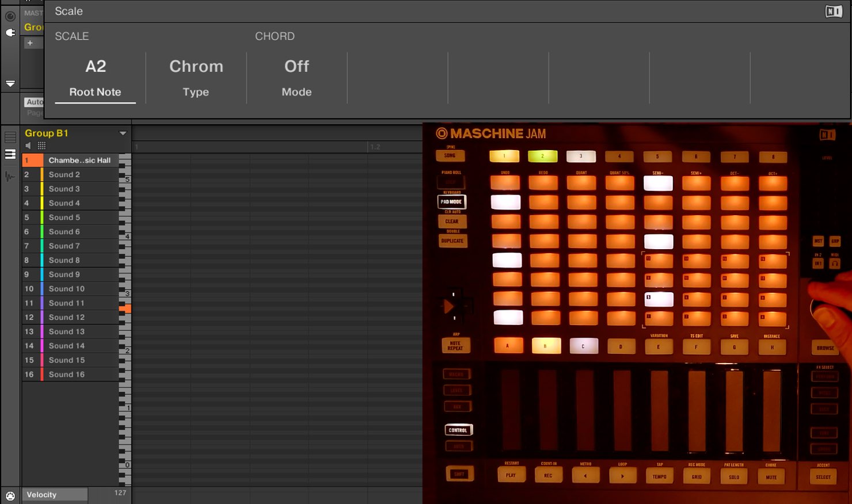The height and width of the screenshot is (504, 852).
Task: Click the magenta color strip of Sound 16
Action: (x=42, y=375)
